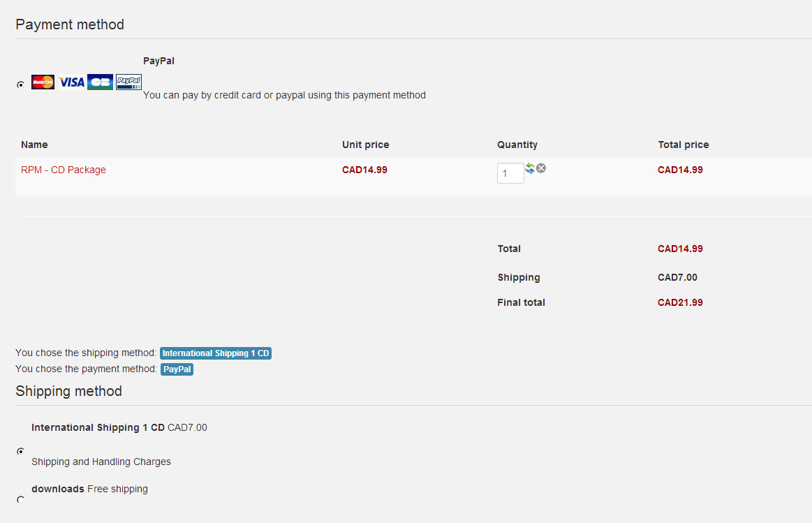Open the RPM - CD Package product link
The image size is (812, 523).
64,170
